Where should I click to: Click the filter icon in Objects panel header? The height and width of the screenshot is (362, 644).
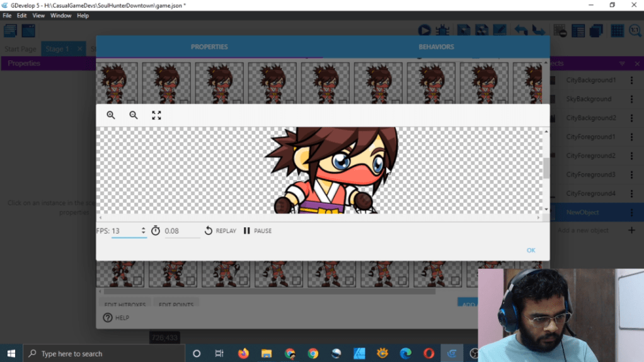click(622, 64)
